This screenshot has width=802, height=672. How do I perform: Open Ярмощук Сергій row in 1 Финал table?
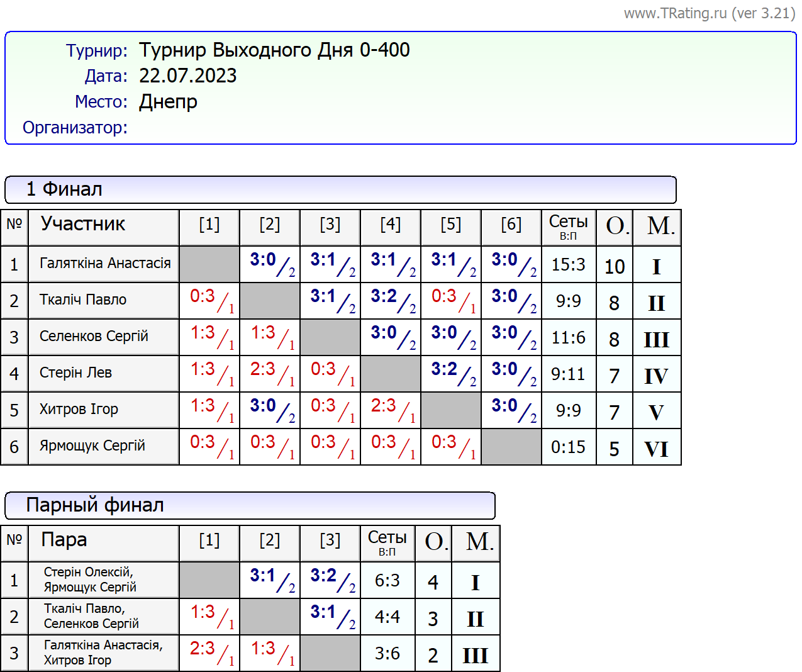tap(92, 446)
